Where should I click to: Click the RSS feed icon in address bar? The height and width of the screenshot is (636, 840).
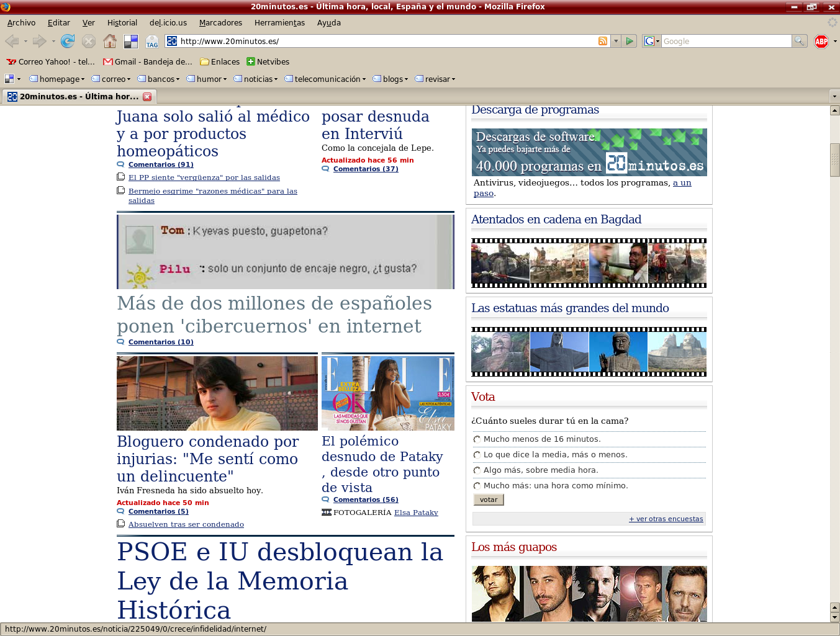pyautogui.click(x=602, y=42)
